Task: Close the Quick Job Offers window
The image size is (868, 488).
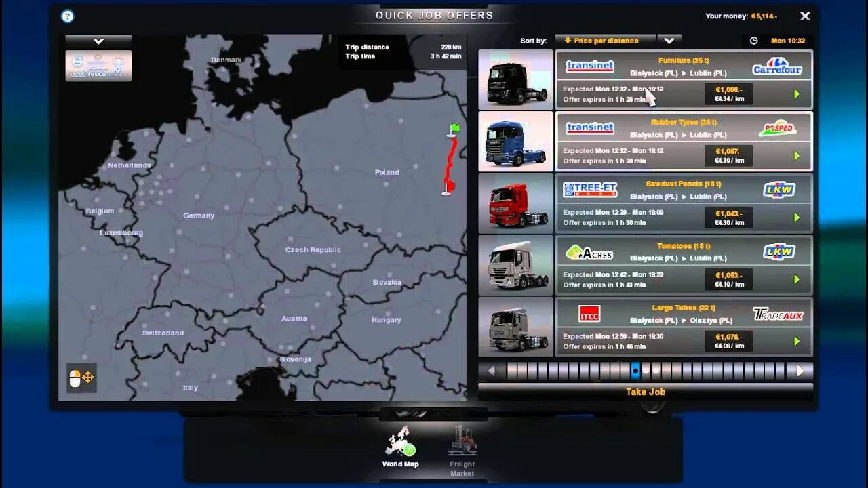Action: tap(805, 16)
